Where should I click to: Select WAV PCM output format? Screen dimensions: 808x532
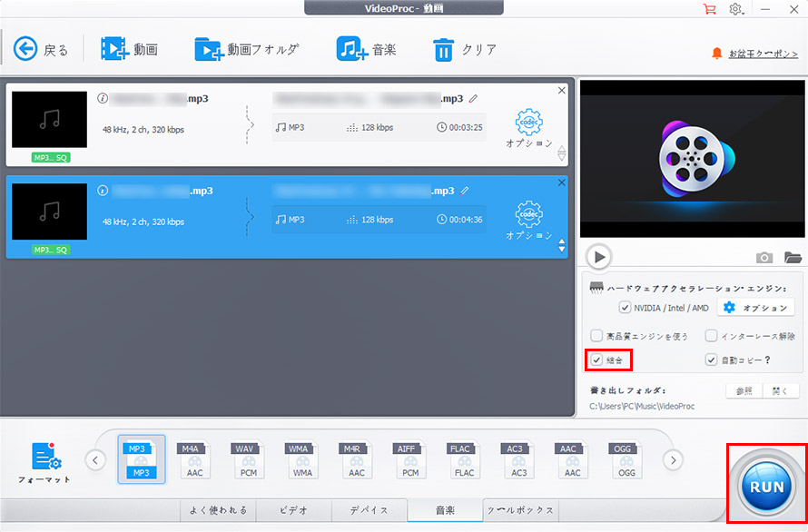(249, 459)
